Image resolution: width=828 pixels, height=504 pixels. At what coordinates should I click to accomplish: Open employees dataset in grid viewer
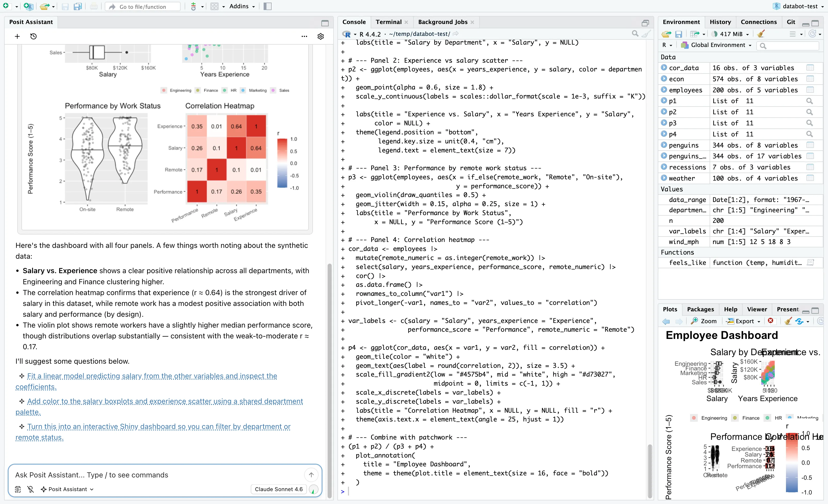click(810, 90)
